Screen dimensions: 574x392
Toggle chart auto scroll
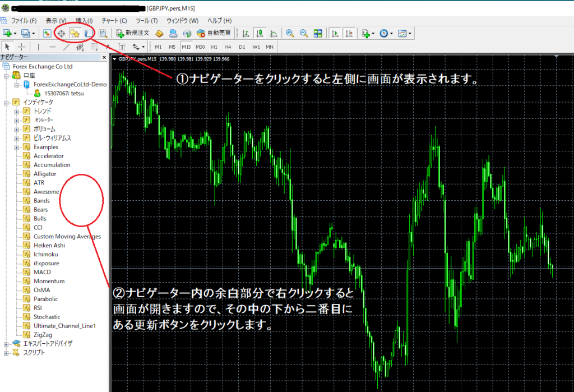335,33
